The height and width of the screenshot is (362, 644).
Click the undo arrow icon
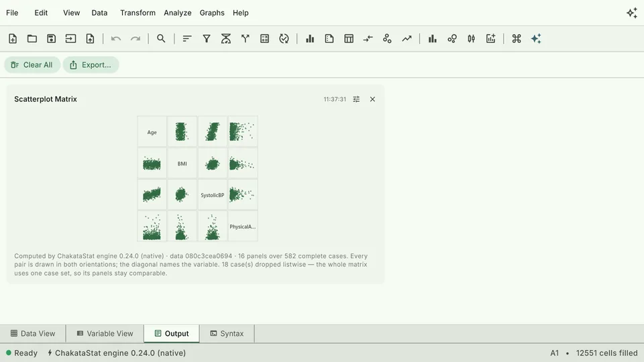[x=116, y=39]
